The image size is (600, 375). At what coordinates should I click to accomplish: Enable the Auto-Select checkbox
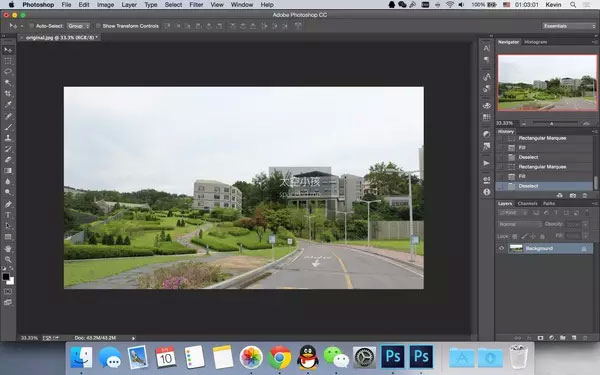[32, 26]
